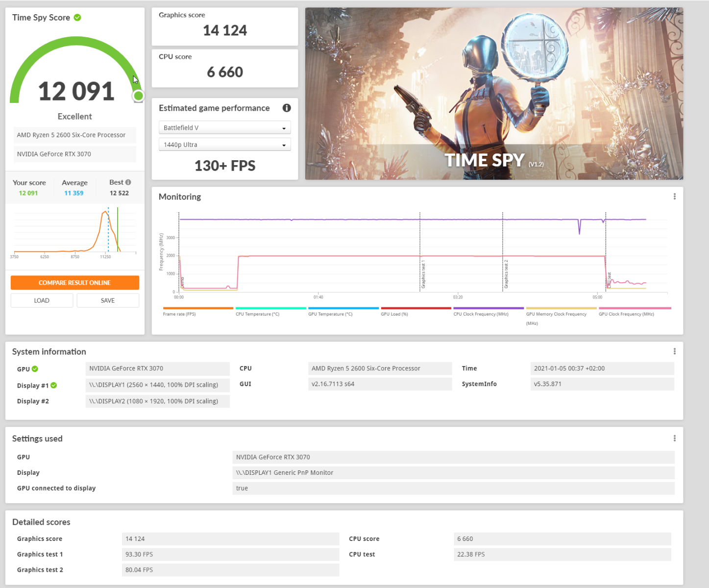The height and width of the screenshot is (588, 709).
Task: Open the Battlefield V game dropdown
Action: pos(225,128)
